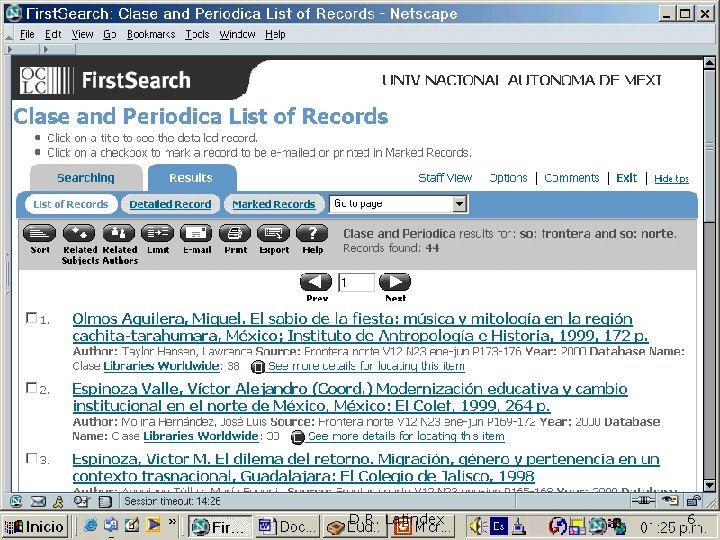Click Libraries Worldwide for record 1
The image size is (720, 540).
161,366
